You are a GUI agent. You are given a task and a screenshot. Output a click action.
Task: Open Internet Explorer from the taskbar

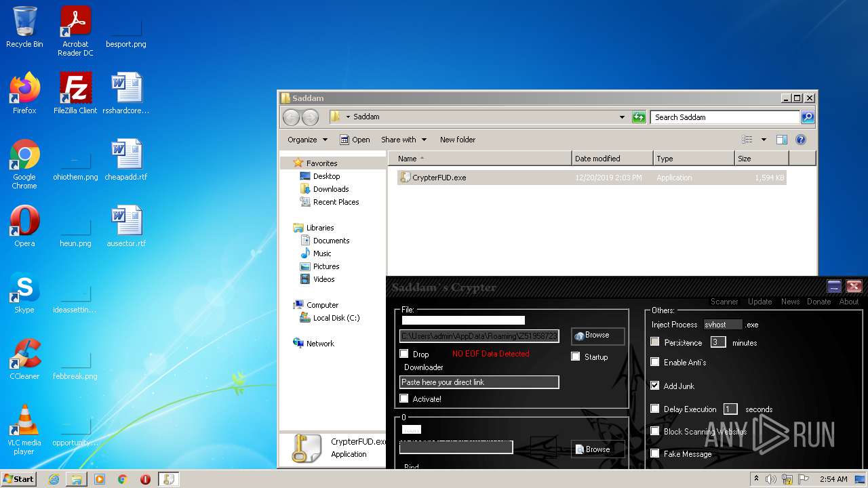54,479
